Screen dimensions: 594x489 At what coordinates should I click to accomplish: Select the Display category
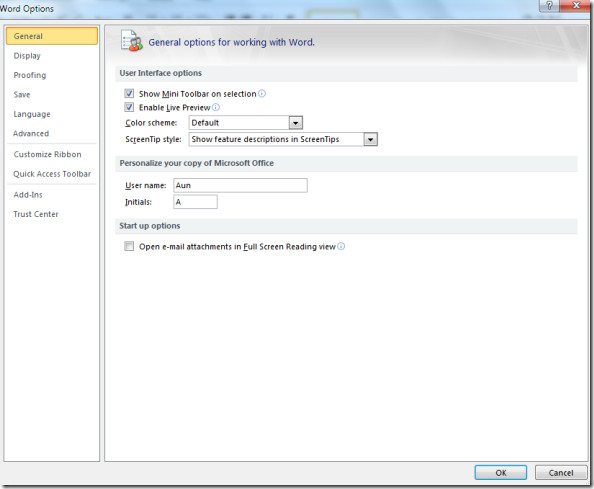[x=27, y=56]
